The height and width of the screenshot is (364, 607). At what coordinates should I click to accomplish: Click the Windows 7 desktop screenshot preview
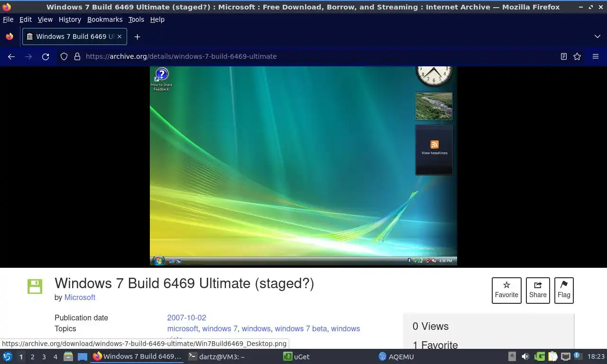[303, 166]
